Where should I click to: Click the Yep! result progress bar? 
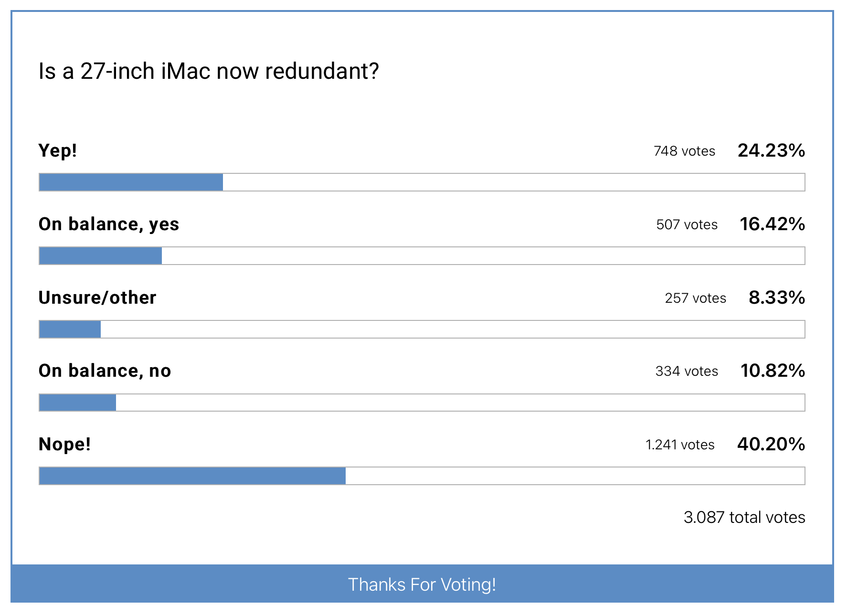[x=422, y=182]
